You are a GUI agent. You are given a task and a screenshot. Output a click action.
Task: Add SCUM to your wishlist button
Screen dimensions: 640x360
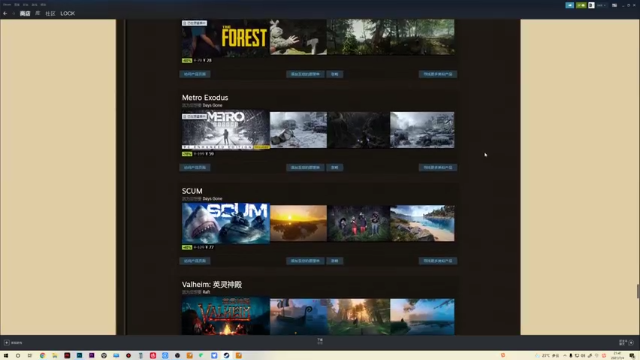305,261
